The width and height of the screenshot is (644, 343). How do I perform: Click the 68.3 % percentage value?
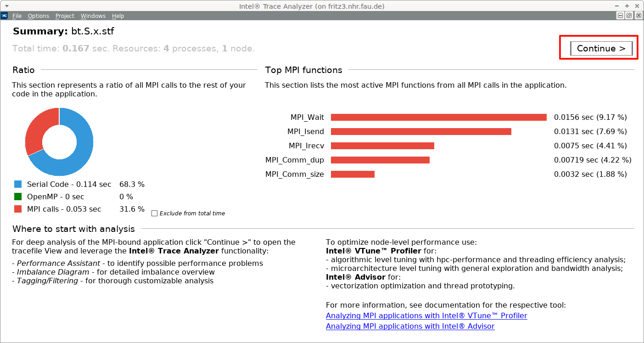132,184
